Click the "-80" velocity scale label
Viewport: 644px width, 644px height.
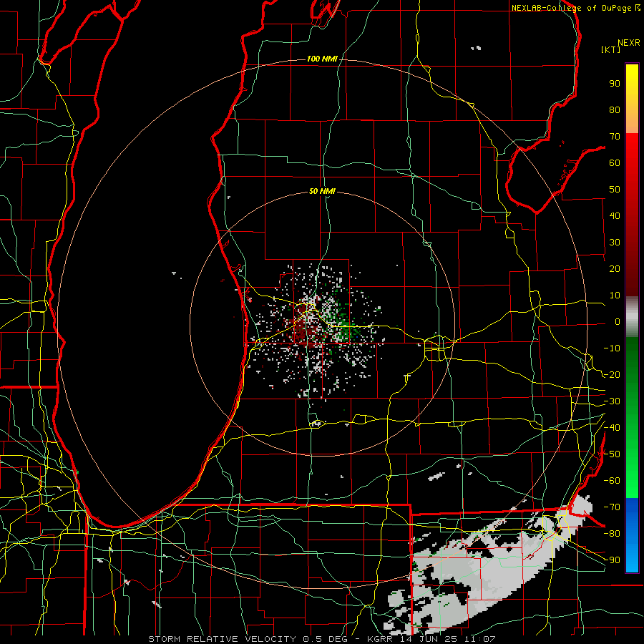coord(612,534)
